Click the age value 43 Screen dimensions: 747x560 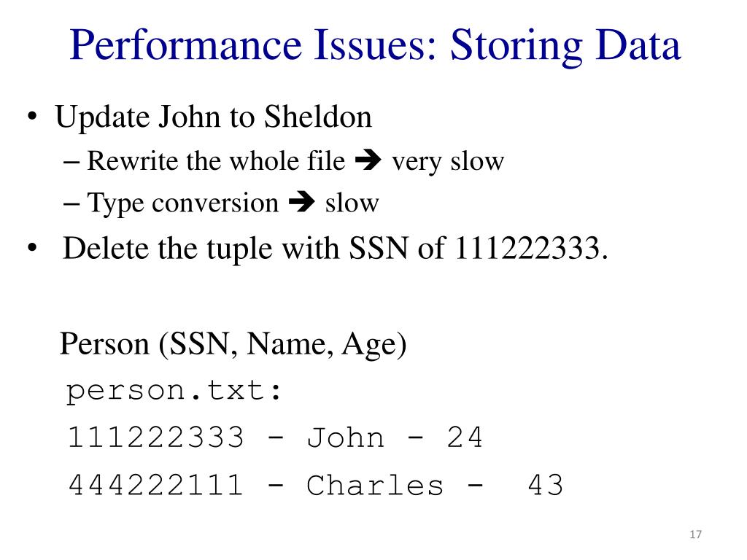tap(545, 485)
